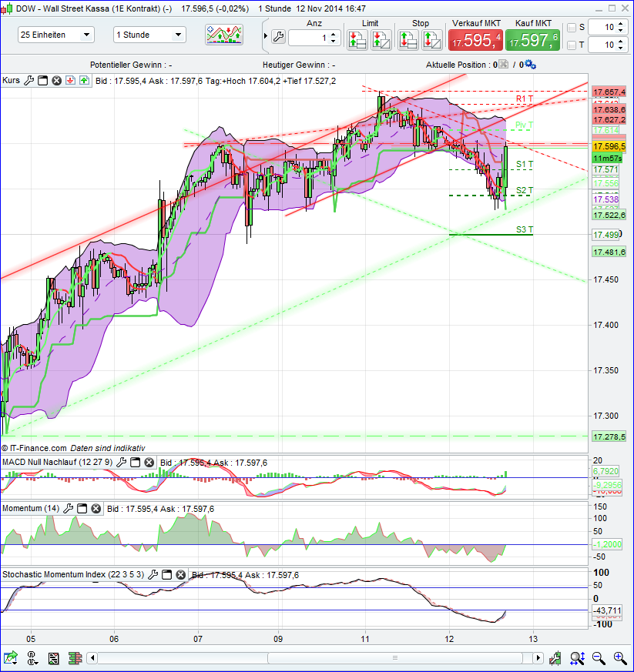Zoom in with the bottom-right magnifier icon
The width and height of the screenshot is (634, 672).
click(x=619, y=659)
